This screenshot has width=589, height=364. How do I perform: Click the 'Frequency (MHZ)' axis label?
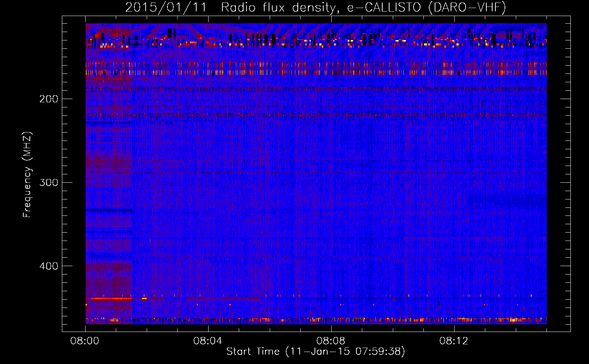pos(27,175)
